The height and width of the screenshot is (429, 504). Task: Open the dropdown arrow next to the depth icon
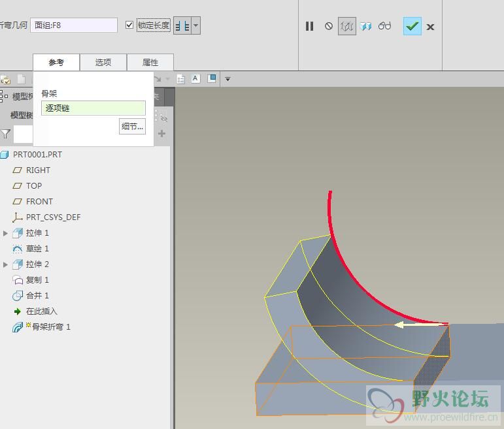[195, 25]
